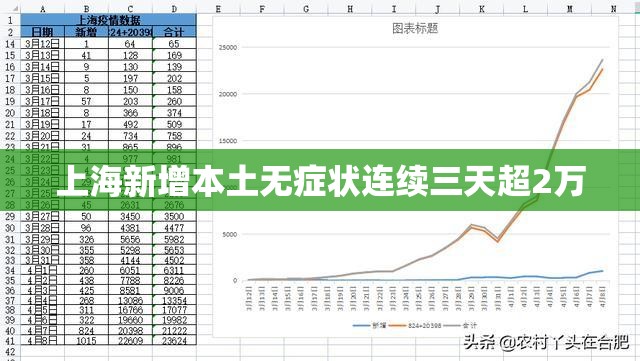
Task: Select the date cell 4月8日
Action: [42, 341]
